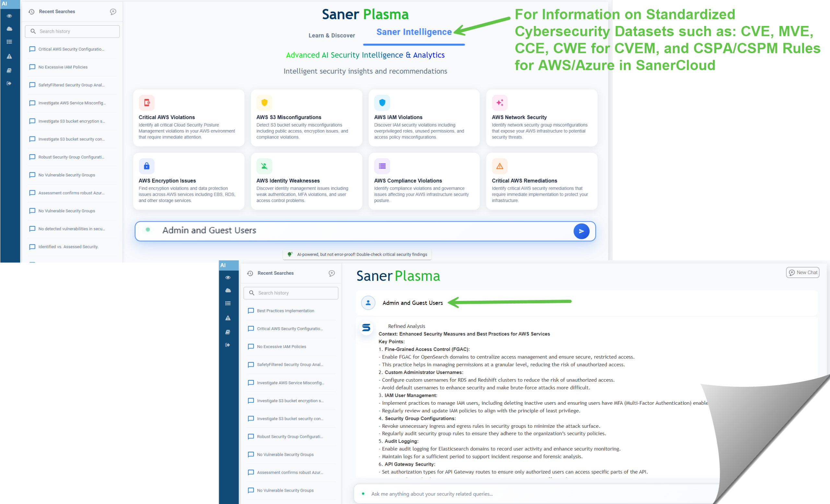The height and width of the screenshot is (504, 830).
Task: Click the top Search history field
Action: click(x=72, y=31)
